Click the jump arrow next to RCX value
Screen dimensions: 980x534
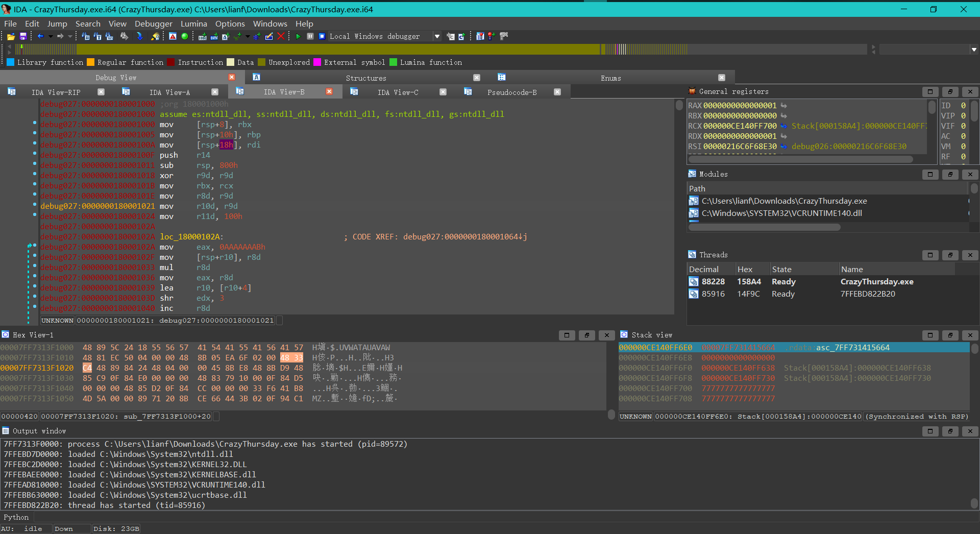point(783,126)
